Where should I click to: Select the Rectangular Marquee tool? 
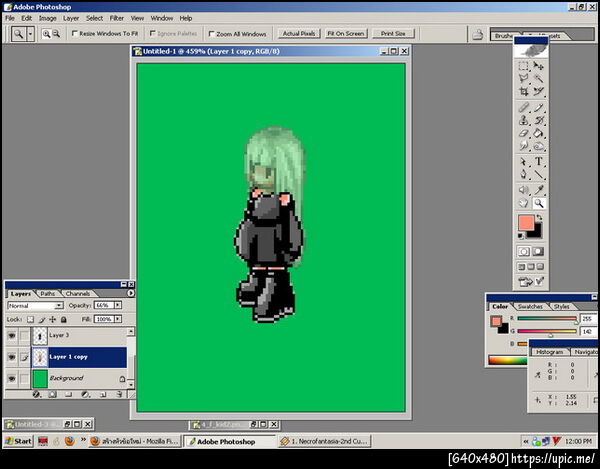tap(523, 66)
